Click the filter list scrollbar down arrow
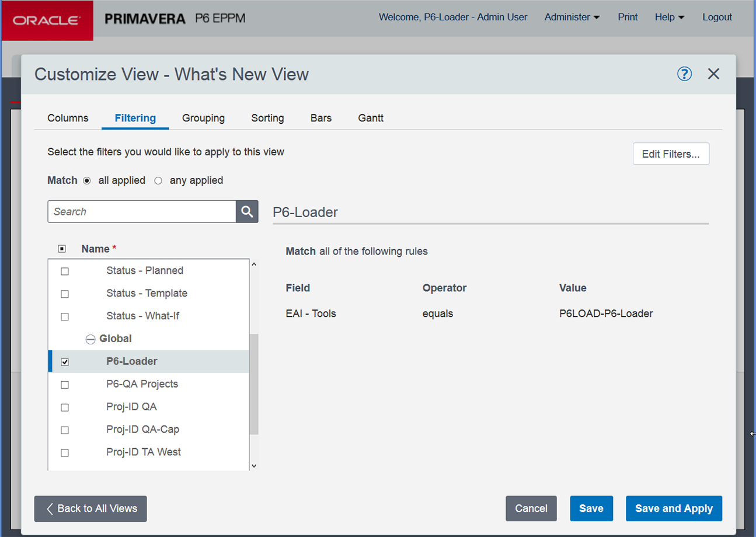 point(253,466)
